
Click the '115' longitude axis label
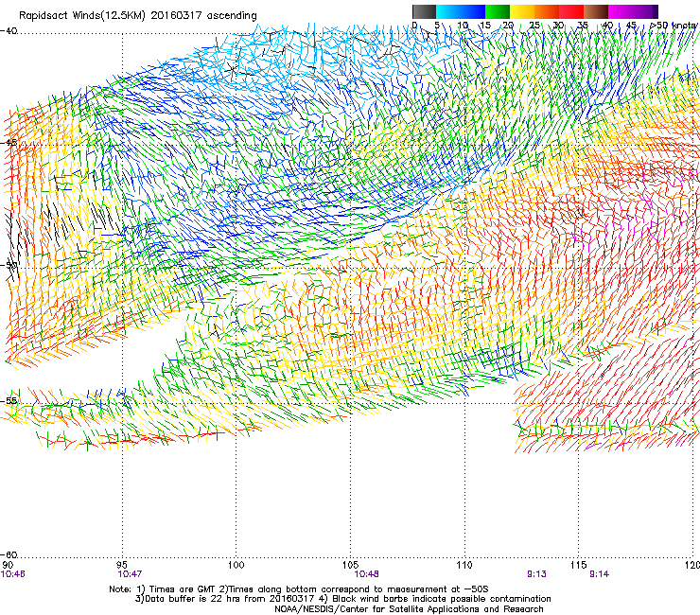click(579, 565)
